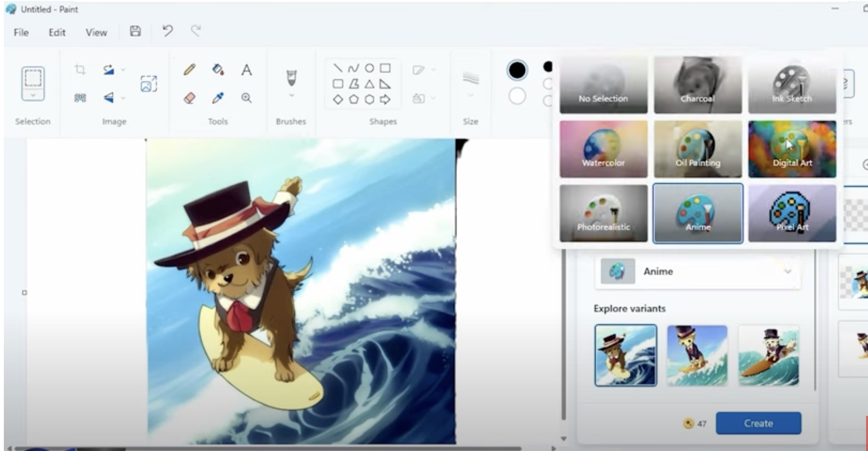Open the View menu
Viewport: 868px width, 451px height.
[x=96, y=32]
